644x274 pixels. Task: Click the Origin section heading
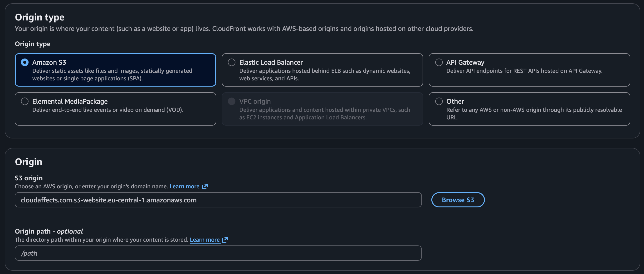pyautogui.click(x=29, y=162)
